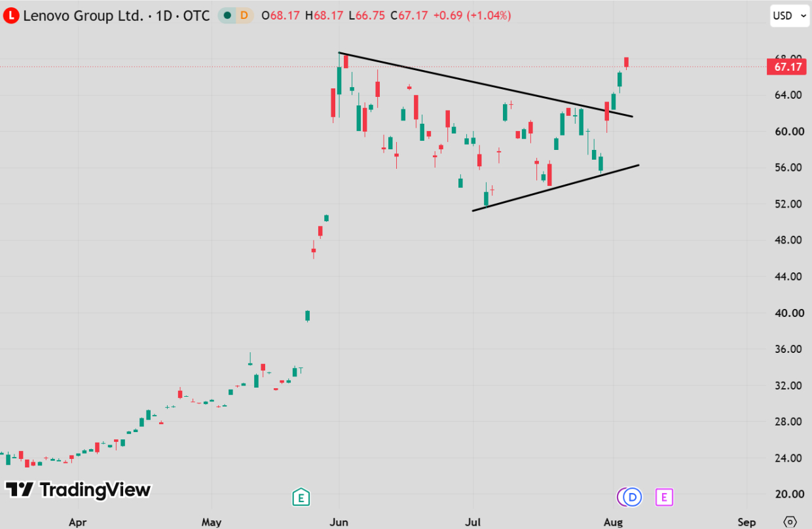Select the descending upper trendline drawing

click(x=485, y=84)
